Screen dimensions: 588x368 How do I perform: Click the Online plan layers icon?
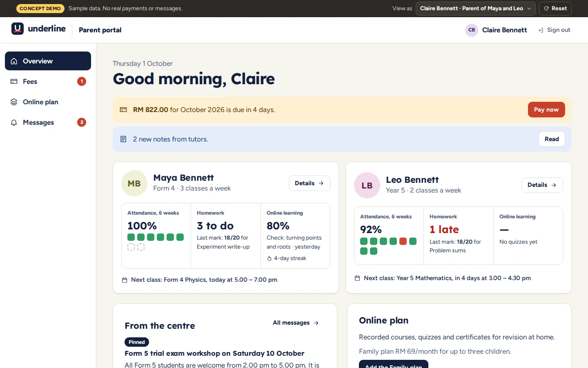(14, 102)
